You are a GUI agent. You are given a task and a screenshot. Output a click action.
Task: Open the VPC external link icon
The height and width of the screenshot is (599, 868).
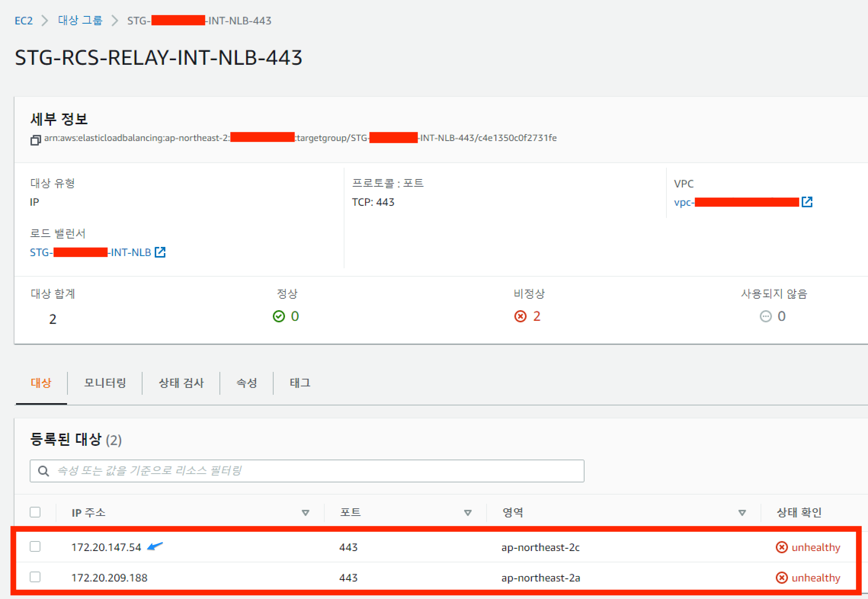(x=807, y=202)
